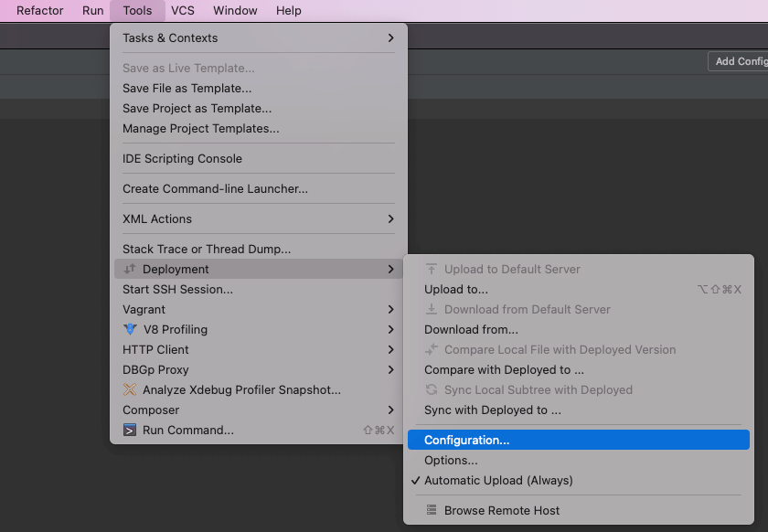The height and width of the screenshot is (532, 768).
Task: Click the Add Configuration button
Action: 739,61
